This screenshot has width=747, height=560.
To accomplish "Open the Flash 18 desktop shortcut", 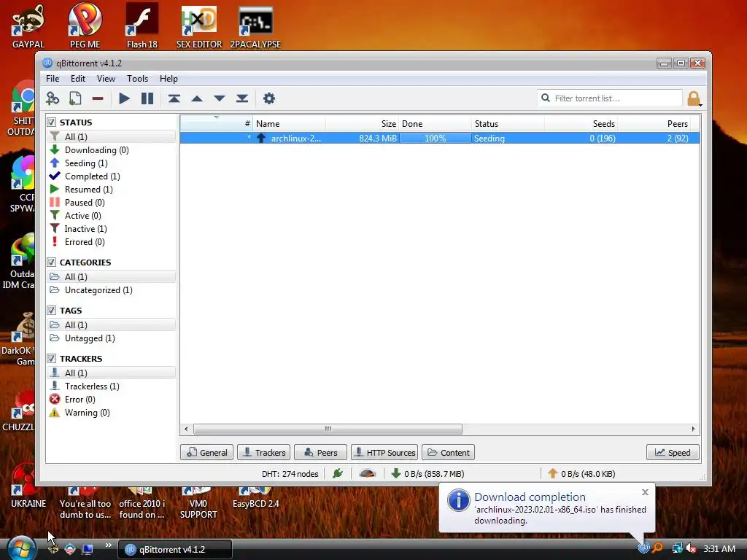I will (x=142, y=26).
